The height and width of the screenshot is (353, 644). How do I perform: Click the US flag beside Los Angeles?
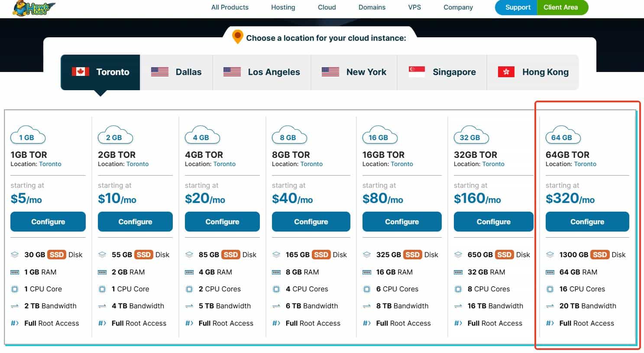coord(232,72)
